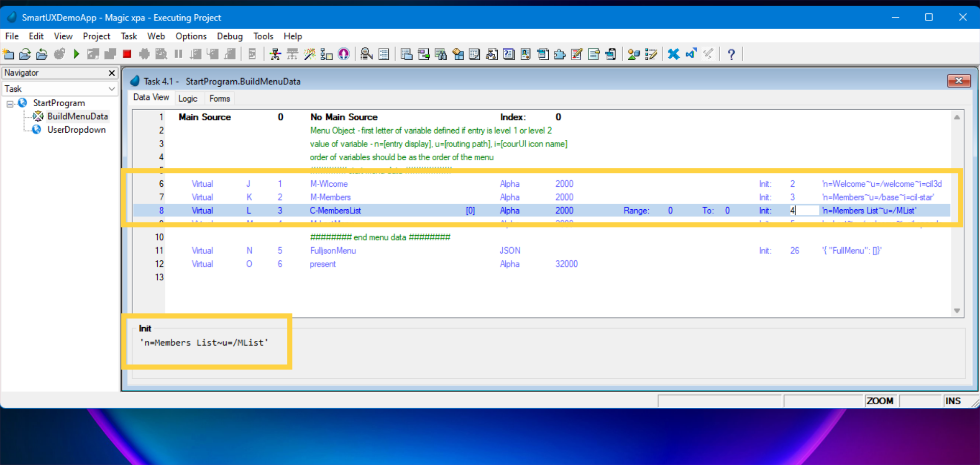
Task: Stop execution using the red square icon
Action: [x=127, y=54]
